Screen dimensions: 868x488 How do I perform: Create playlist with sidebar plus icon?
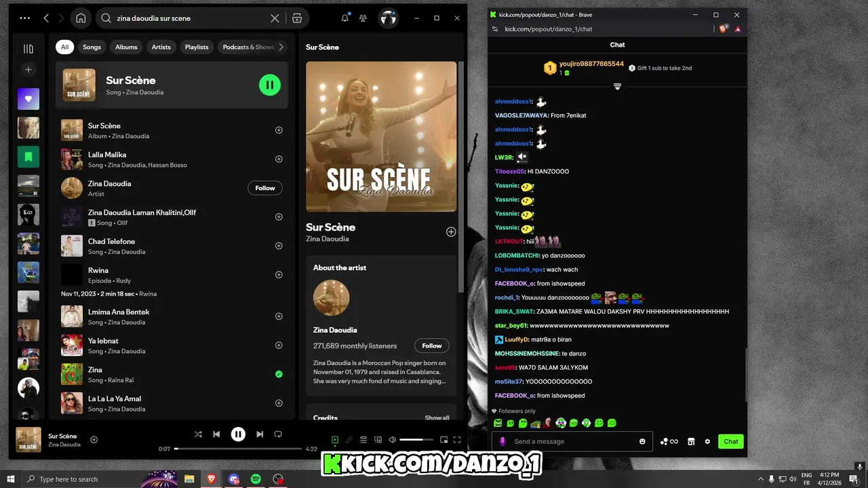pyautogui.click(x=28, y=70)
